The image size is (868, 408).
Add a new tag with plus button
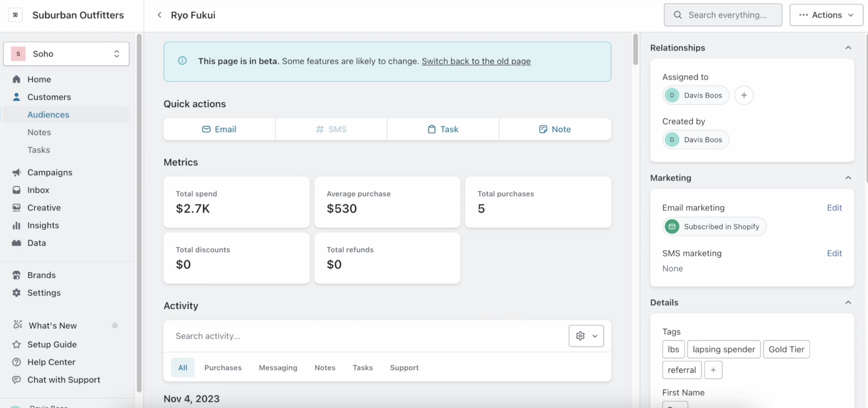(x=713, y=370)
